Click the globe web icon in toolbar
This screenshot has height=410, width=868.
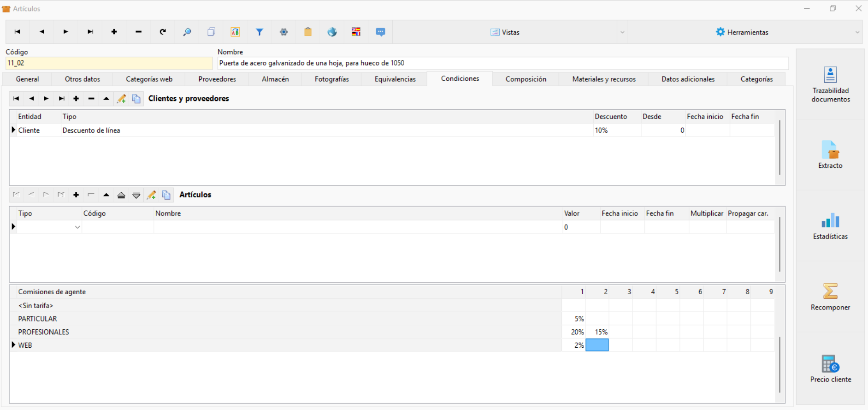click(332, 32)
